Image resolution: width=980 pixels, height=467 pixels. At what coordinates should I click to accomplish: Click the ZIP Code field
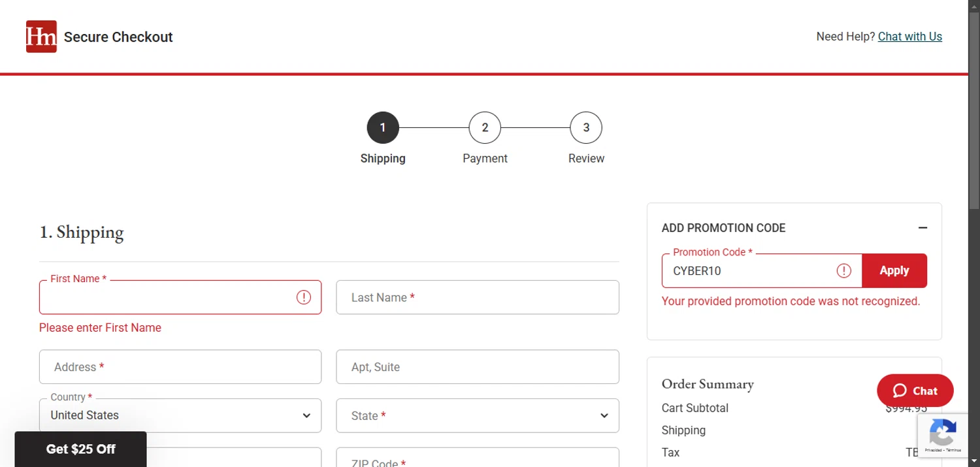tap(477, 459)
